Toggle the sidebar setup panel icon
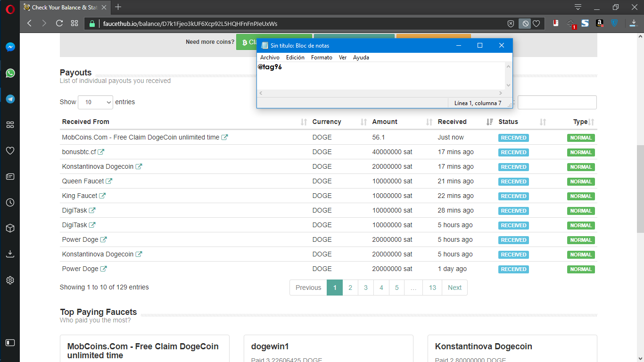The height and width of the screenshot is (362, 644). (10, 343)
